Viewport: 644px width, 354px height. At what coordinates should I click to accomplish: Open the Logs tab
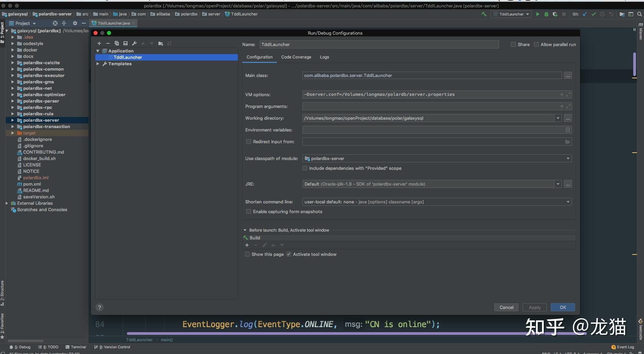pos(324,57)
